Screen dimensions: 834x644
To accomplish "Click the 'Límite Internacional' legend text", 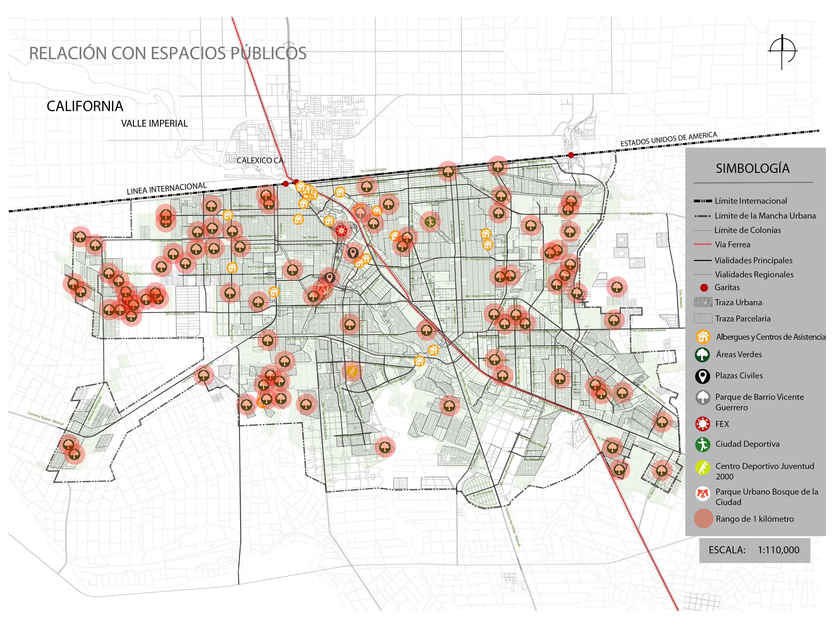I will pyautogui.click(x=751, y=201).
